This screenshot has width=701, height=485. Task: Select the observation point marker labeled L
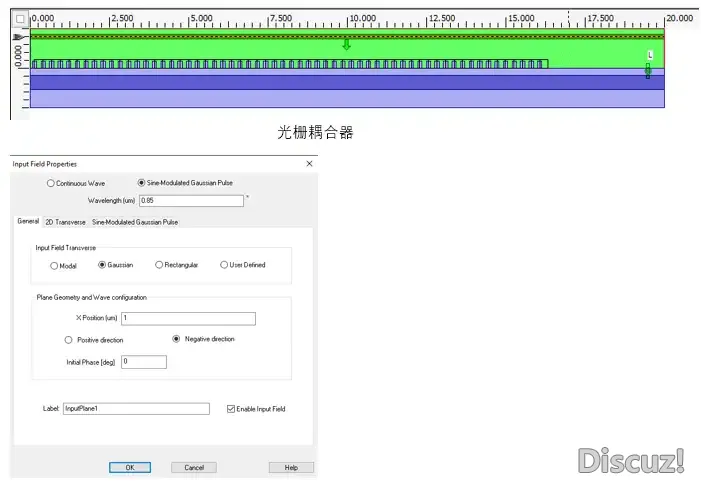(648, 71)
